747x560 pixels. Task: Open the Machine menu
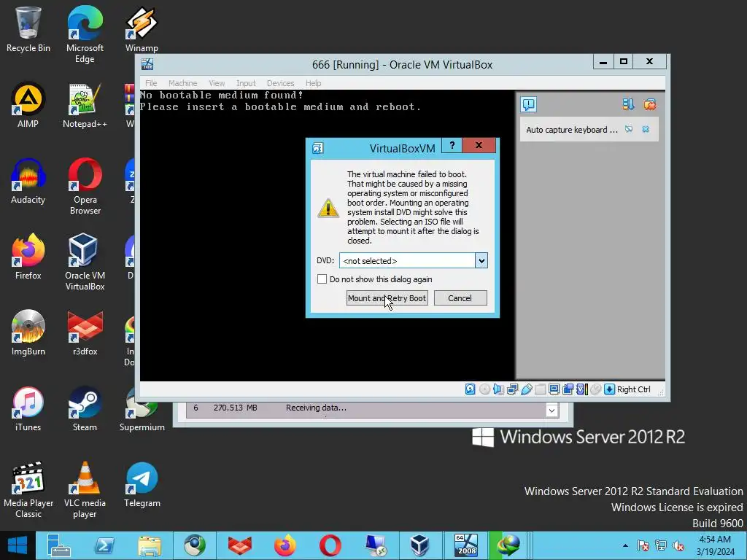point(182,83)
